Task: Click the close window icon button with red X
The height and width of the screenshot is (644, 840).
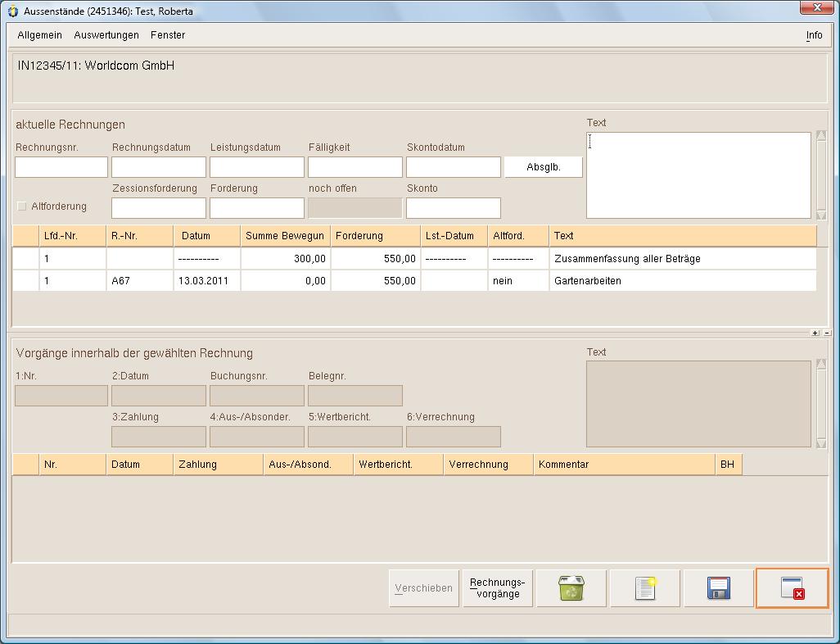Action: click(x=793, y=588)
